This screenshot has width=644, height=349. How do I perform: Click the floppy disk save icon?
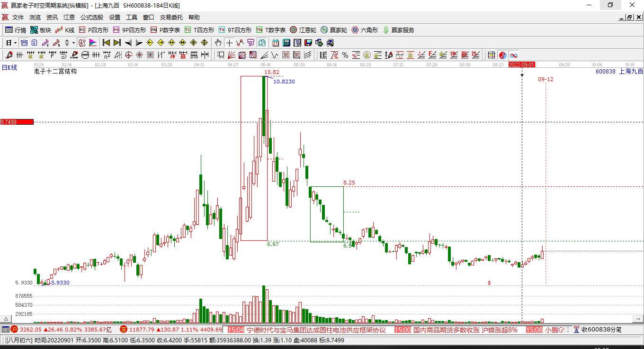coord(308,43)
